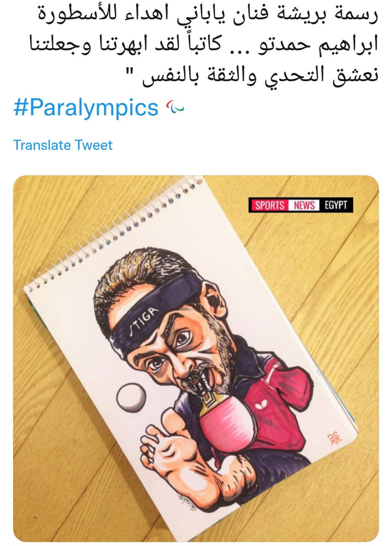Click the EGYPT text in watermark
The height and width of the screenshot is (546, 392).
click(336, 205)
